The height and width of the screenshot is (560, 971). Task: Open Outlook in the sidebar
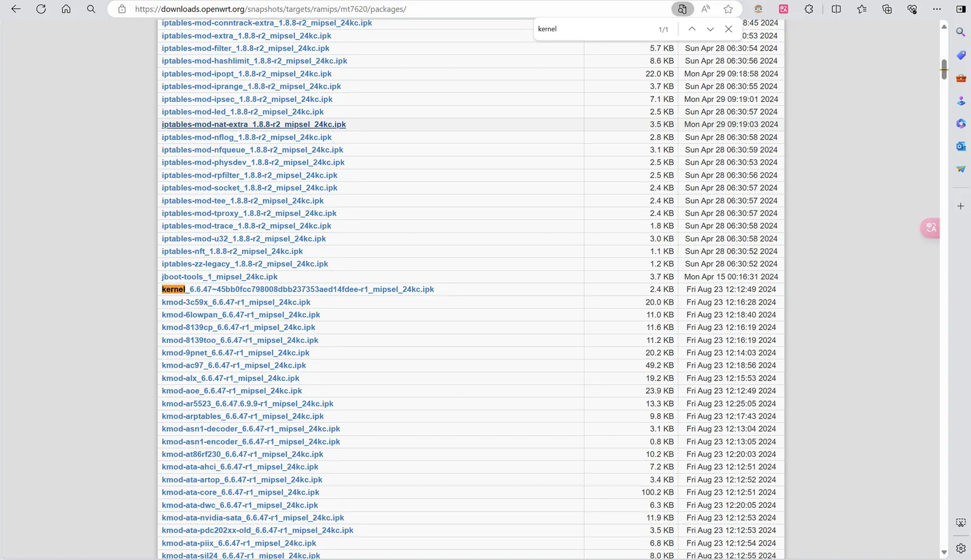coord(961,146)
